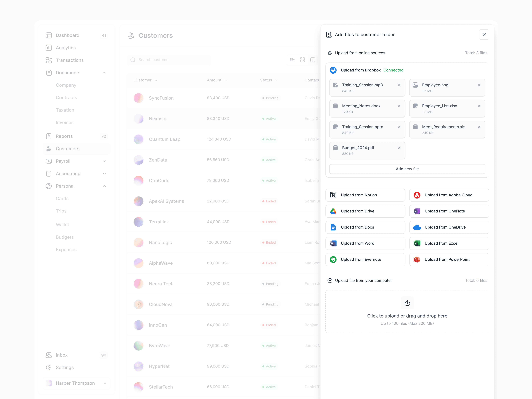This screenshot has width=532, height=399.
Task: Choose Upload from Notion
Action: tap(365, 195)
